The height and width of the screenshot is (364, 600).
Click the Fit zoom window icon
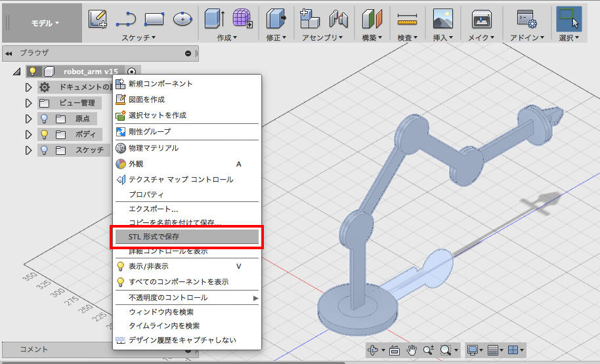[445, 350]
